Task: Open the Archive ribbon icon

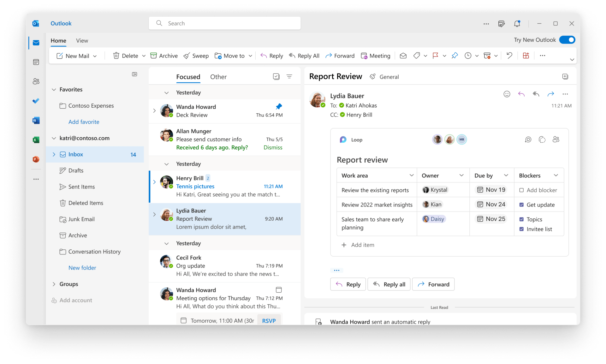Action: coord(164,56)
